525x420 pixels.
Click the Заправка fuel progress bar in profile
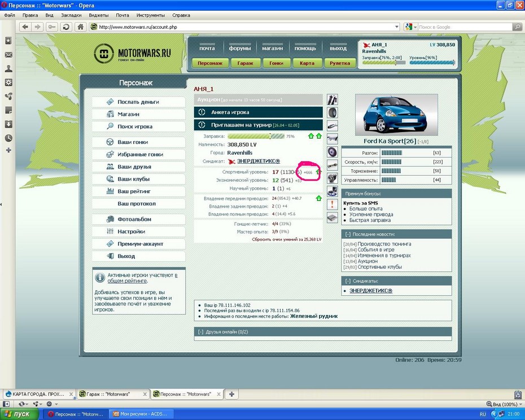tap(256, 136)
